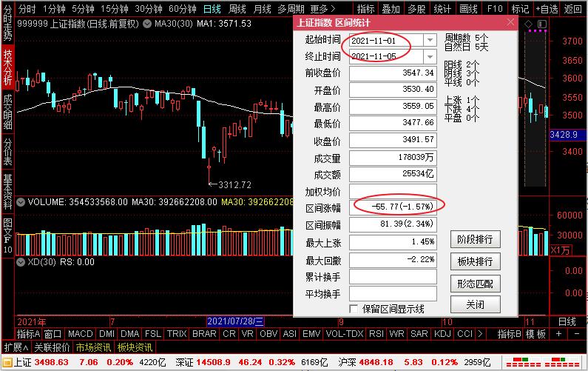Click the 关闭 button

pos(475,304)
